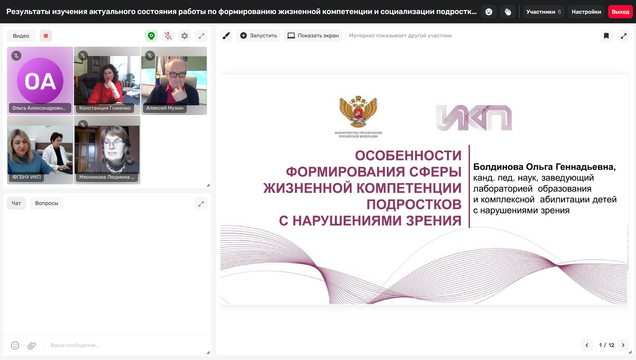Viewport: 636px width, 360px height.
Task: Open the emoji picker in chat
Action: (x=15, y=345)
